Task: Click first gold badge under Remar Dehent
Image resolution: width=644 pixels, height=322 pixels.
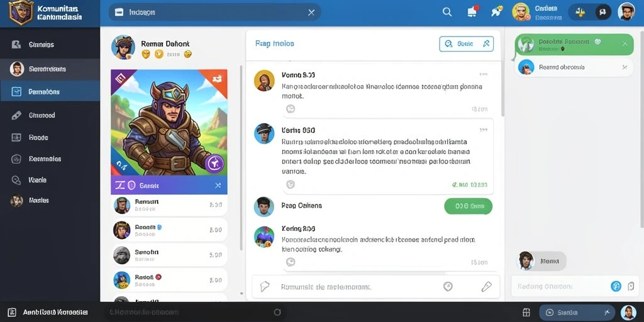Action: pyautogui.click(x=145, y=54)
